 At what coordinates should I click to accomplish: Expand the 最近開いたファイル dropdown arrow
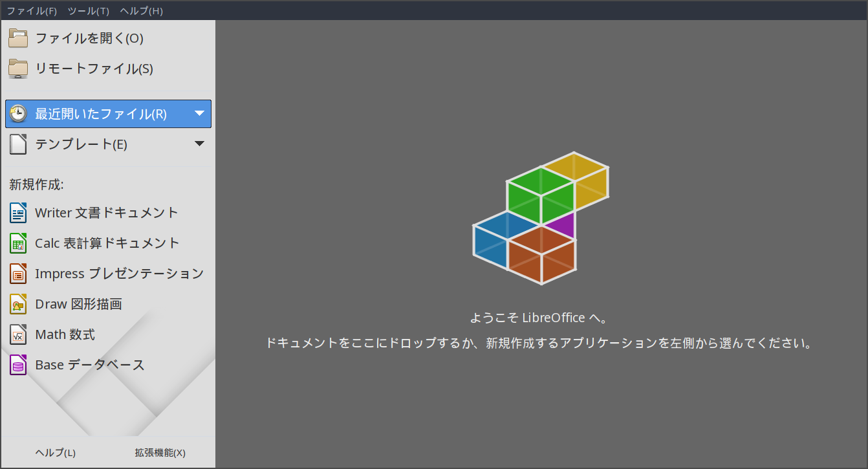pos(199,114)
